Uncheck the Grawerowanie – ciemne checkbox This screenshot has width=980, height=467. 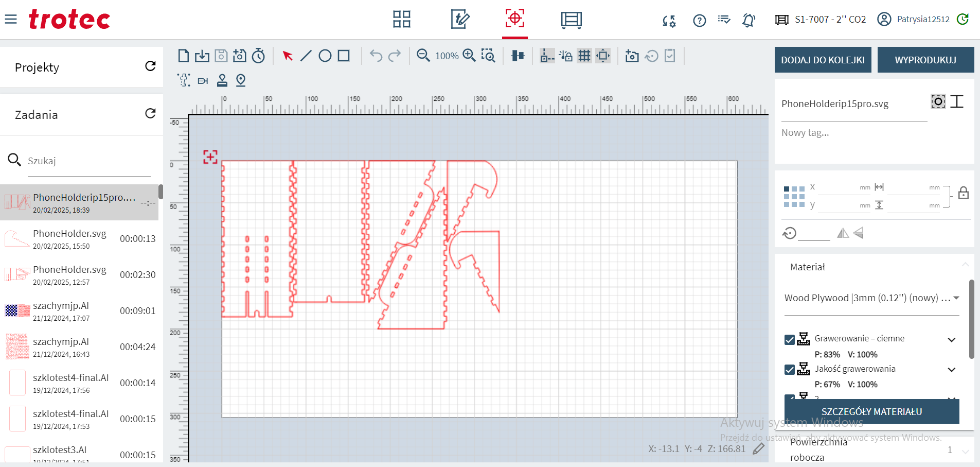(x=790, y=340)
